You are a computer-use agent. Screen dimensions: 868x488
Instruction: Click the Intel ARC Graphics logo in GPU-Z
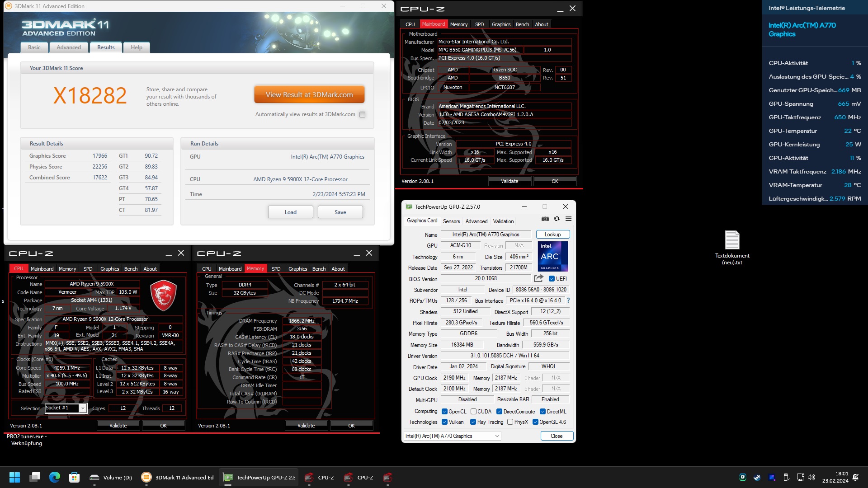553,256
